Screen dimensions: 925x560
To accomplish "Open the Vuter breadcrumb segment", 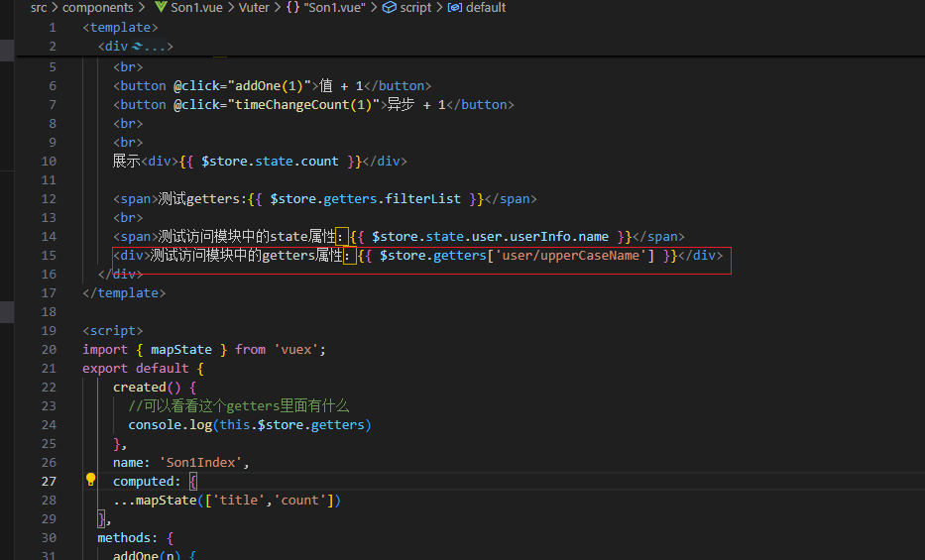I will click(x=254, y=7).
